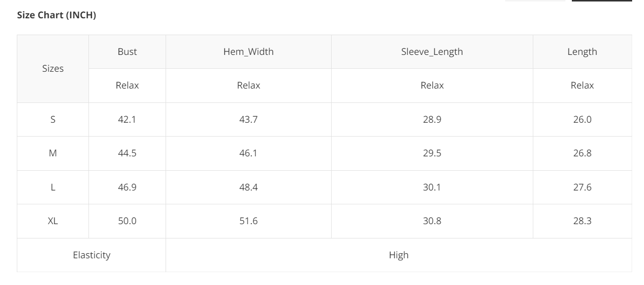Select the Length column header

coord(582,51)
